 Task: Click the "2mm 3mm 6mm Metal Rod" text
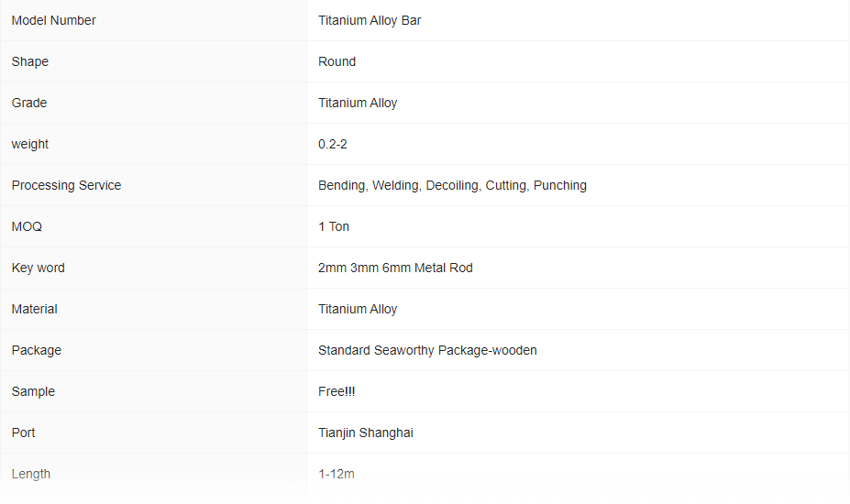(x=395, y=268)
